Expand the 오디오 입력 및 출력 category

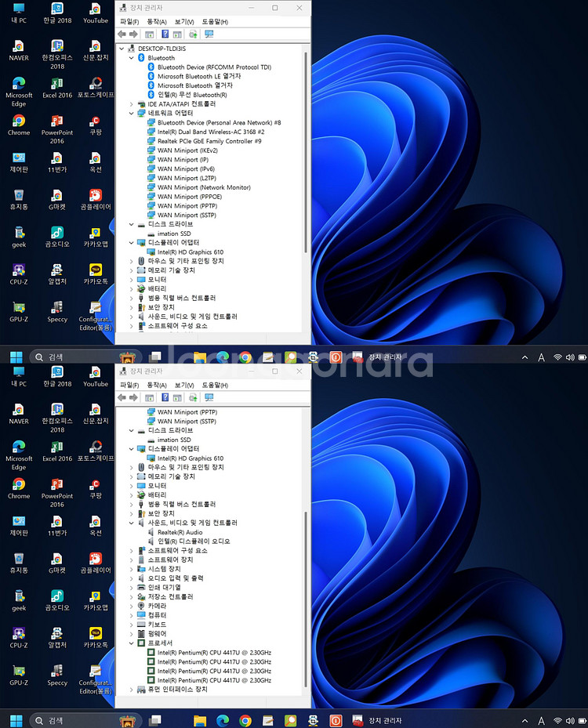click(x=132, y=578)
